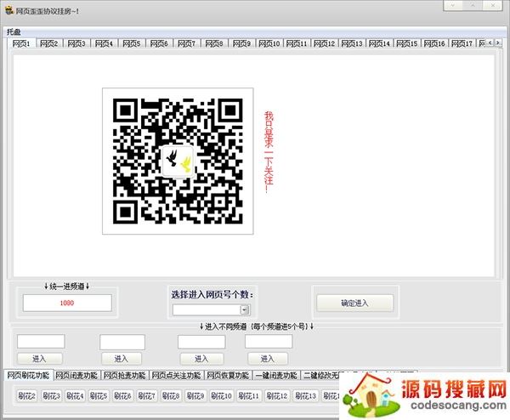
Task: Click the 刷花3 button
Action: [x=51, y=396]
